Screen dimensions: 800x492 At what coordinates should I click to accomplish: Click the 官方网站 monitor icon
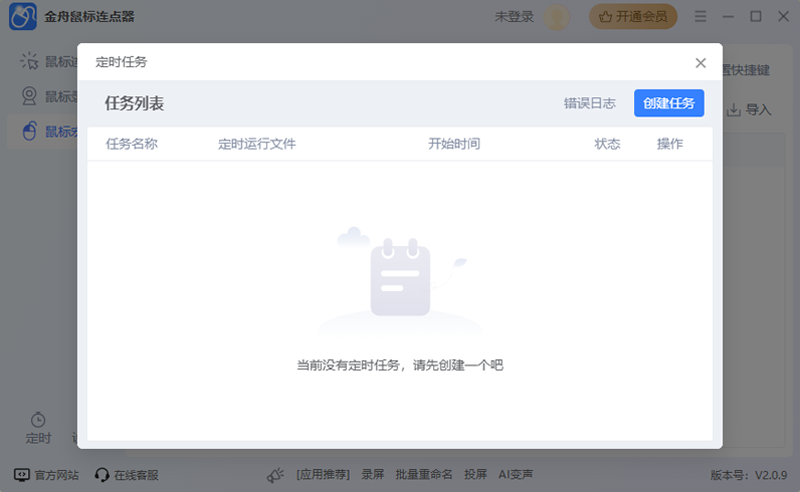click(22, 475)
